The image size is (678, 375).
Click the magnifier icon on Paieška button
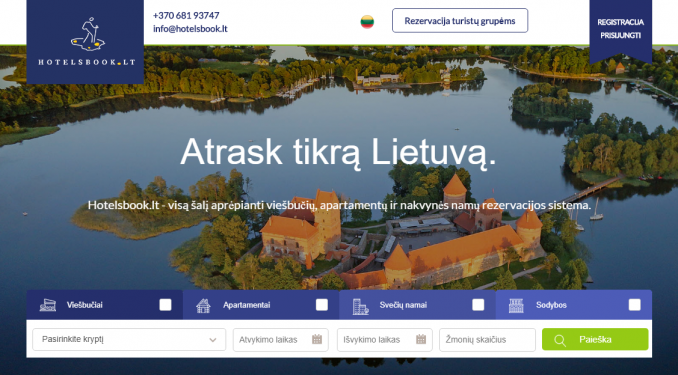[x=560, y=340]
